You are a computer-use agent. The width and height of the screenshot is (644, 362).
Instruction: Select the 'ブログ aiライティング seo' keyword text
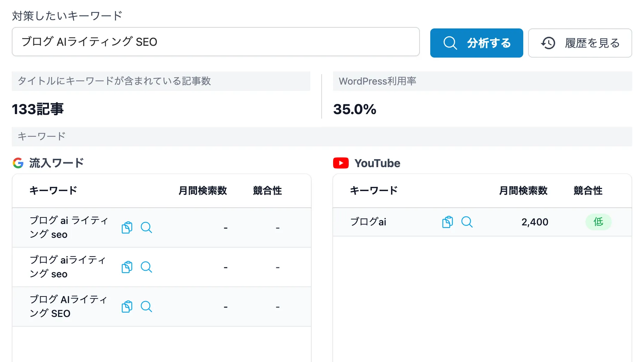tap(68, 267)
